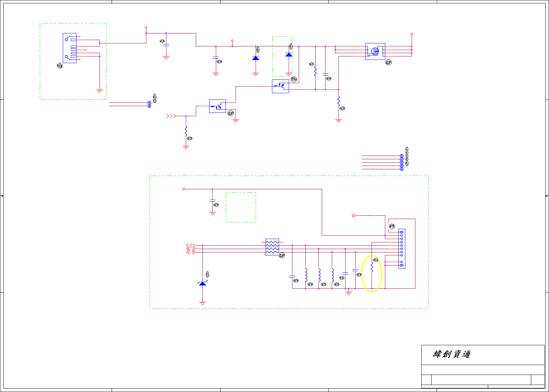Select the MOSFET symbol at top right
The height and width of the screenshot is (392, 549).
coord(375,51)
